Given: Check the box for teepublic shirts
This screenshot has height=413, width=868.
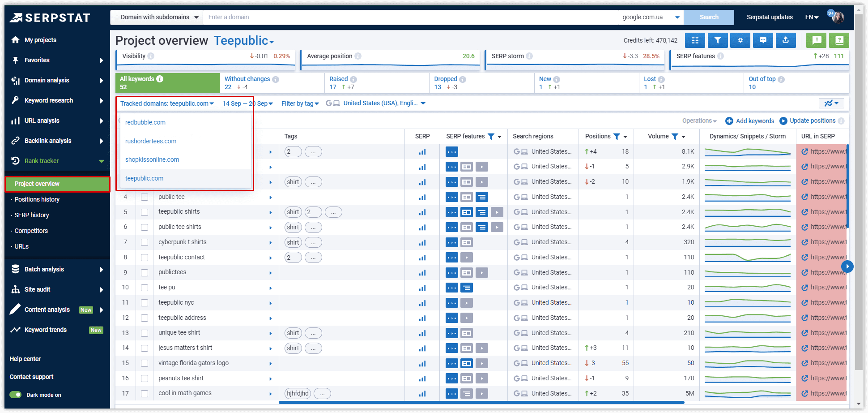Looking at the screenshot, I should (x=145, y=212).
